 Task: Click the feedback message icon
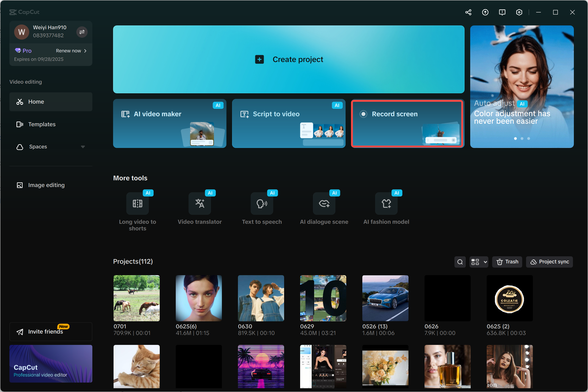click(502, 12)
